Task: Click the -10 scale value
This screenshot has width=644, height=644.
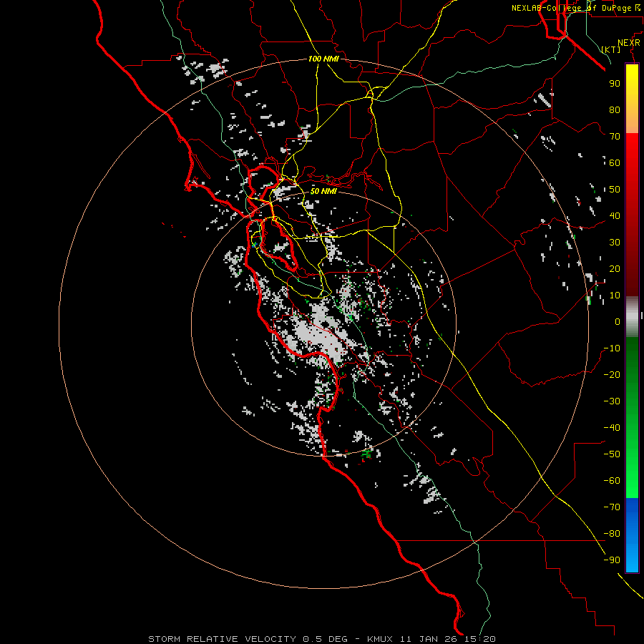Action: [x=612, y=348]
